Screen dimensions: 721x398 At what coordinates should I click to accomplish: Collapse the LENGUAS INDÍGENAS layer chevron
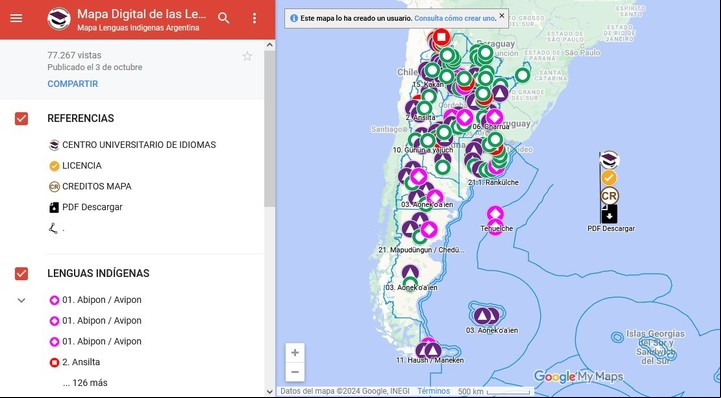pyautogui.click(x=21, y=300)
